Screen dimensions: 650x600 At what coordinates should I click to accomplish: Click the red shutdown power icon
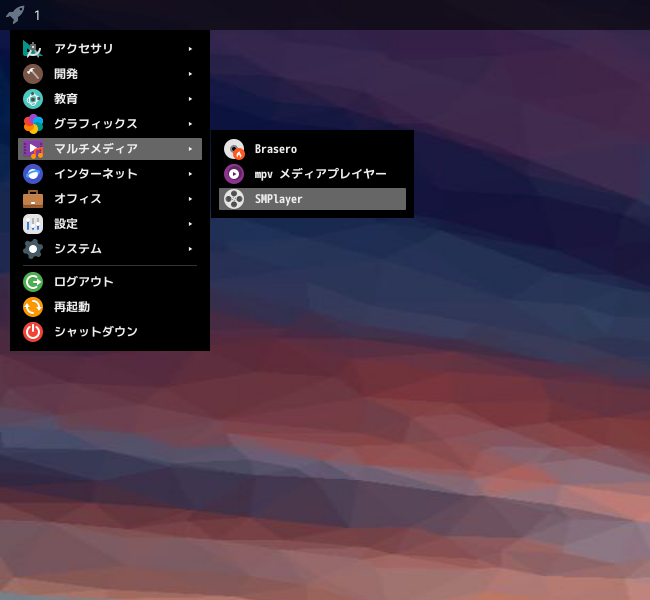pyautogui.click(x=33, y=332)
